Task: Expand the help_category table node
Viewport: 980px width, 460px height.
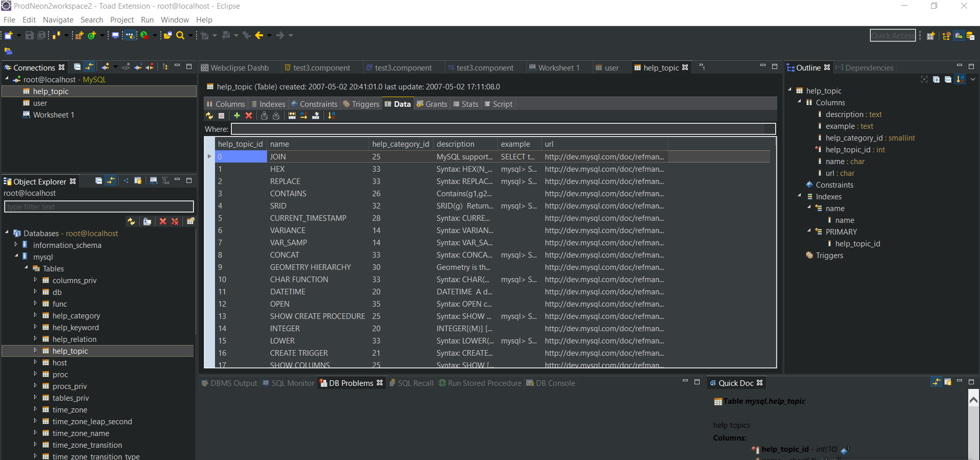Action: click(35, 315)
